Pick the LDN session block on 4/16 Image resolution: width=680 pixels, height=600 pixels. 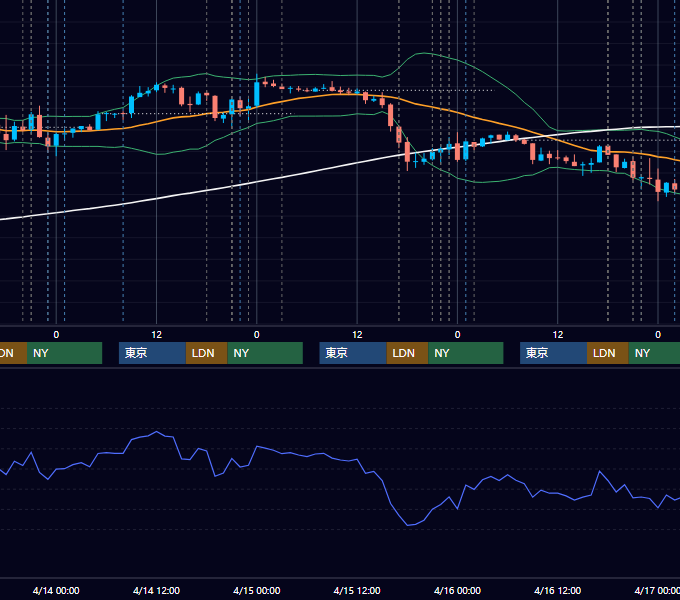[x=608, y=353]
